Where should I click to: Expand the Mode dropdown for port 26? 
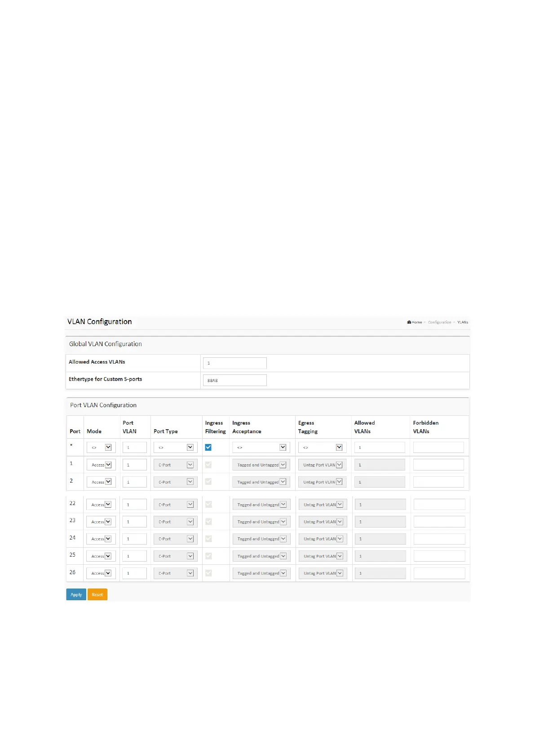click(x=102, y=573)
